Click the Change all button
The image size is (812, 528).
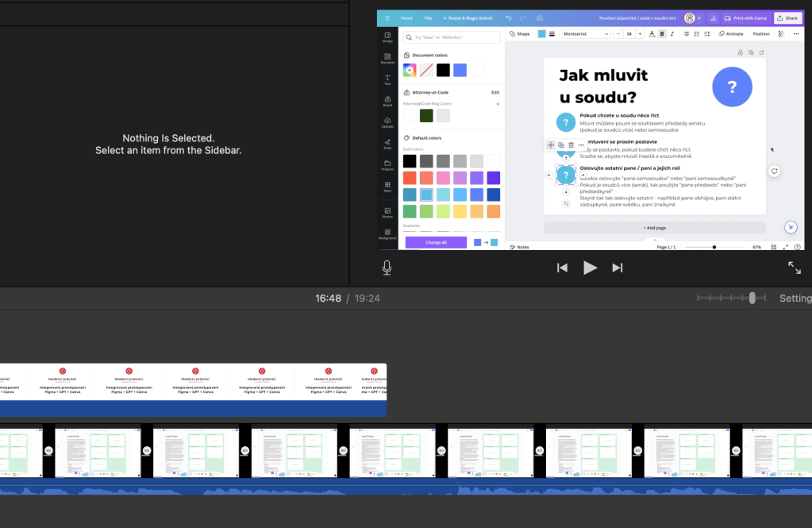pos(436,242)
